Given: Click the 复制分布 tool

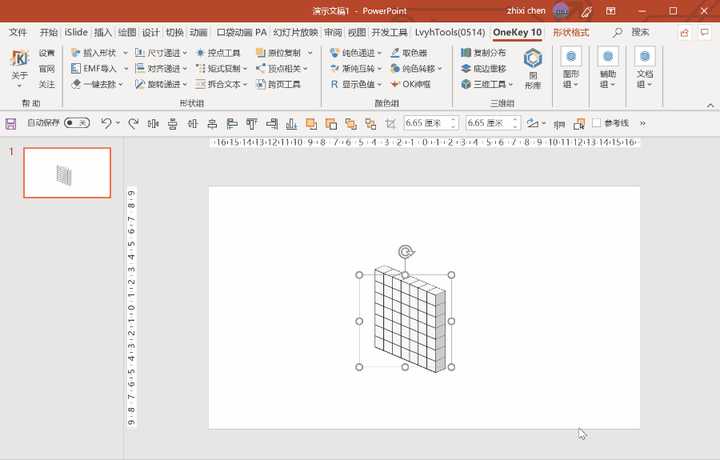Looking at the screenshot, I should (x=484, y=53).
